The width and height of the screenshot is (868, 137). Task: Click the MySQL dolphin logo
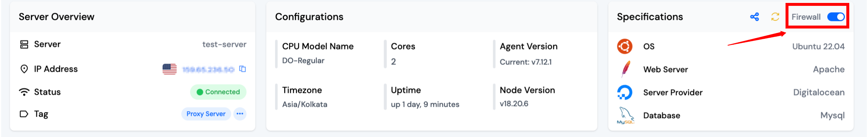[625, 116]
